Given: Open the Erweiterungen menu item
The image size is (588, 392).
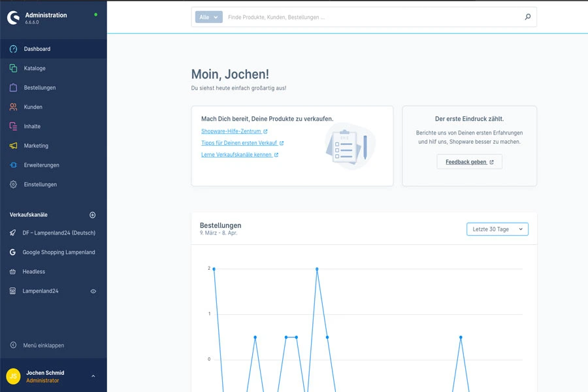Looking at the screenshot, I should [x=54, y=165].
